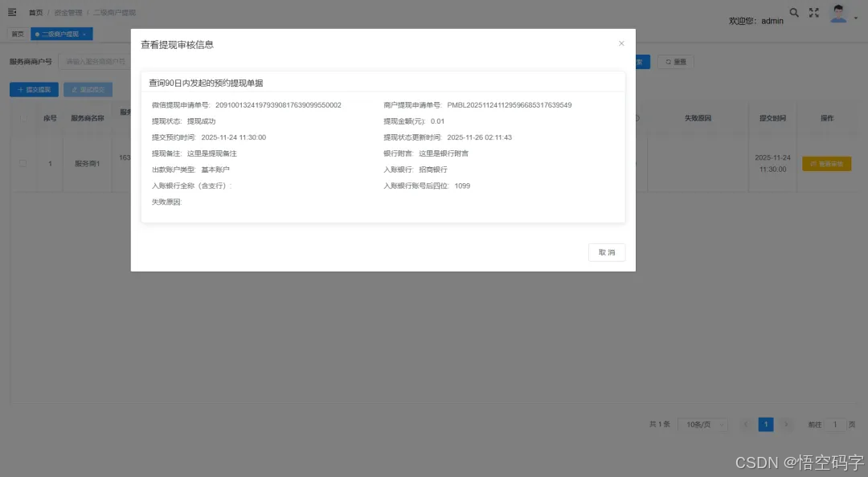Focus the 服务商商户号 input field
The image size is (868, 477).
coord(95,61)
